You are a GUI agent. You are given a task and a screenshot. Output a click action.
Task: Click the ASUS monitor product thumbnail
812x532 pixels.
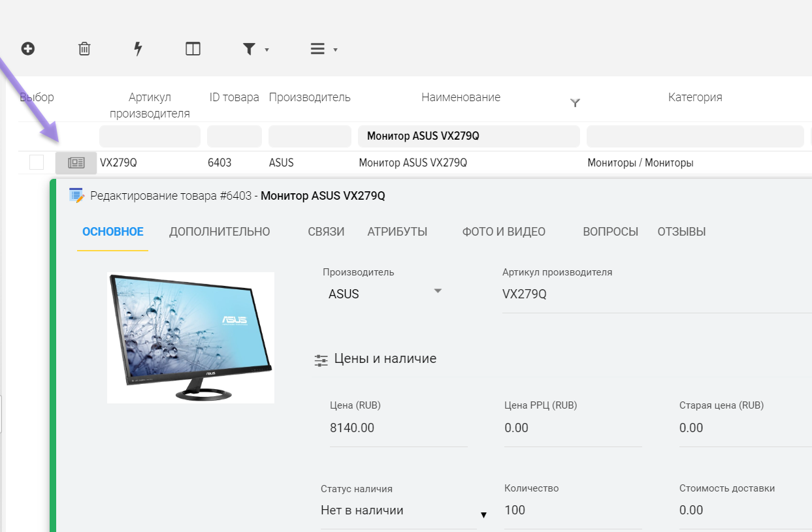coord(191,337)
